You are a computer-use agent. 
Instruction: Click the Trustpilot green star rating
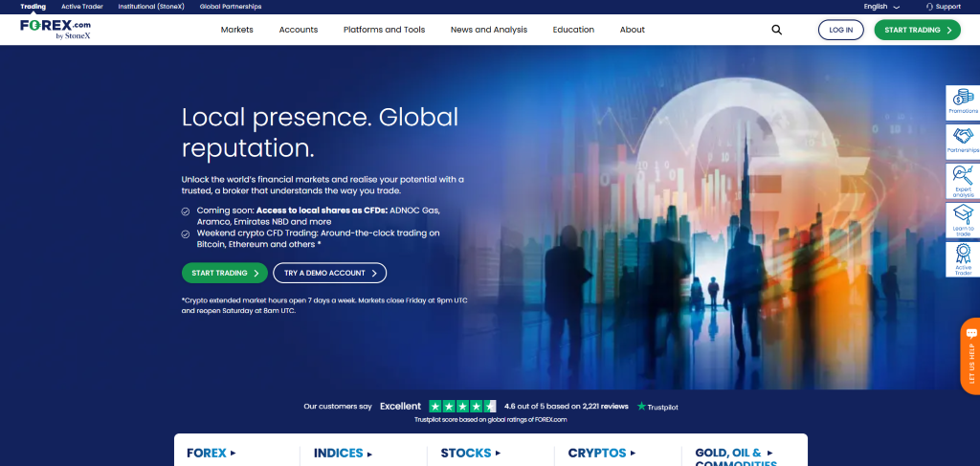tap(462, 406)
